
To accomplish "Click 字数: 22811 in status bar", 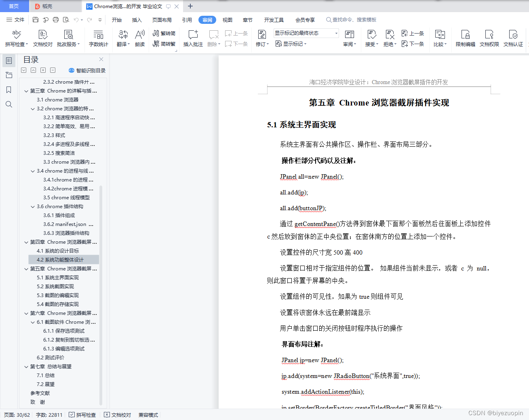I will click(x=49, y=415).
